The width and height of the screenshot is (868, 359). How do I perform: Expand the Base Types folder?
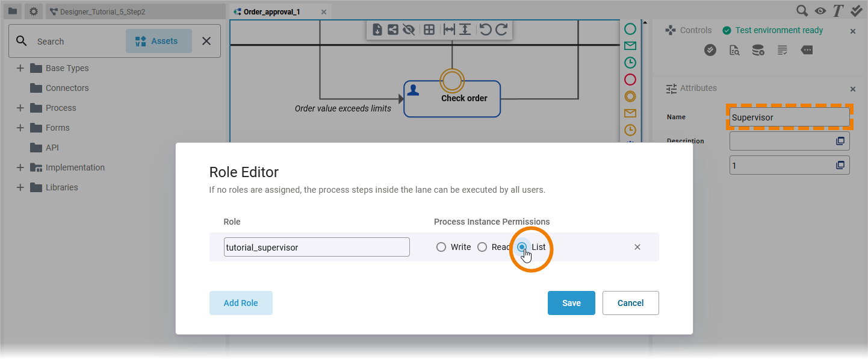coord(20,68)
